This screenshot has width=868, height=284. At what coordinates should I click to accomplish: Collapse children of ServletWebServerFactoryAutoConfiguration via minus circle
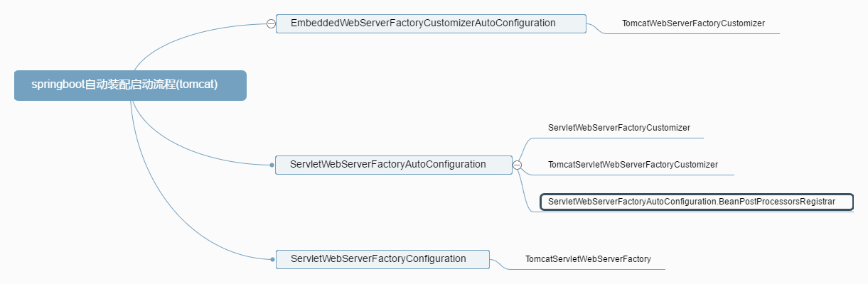pyautogui.click(x=518, y=165)
